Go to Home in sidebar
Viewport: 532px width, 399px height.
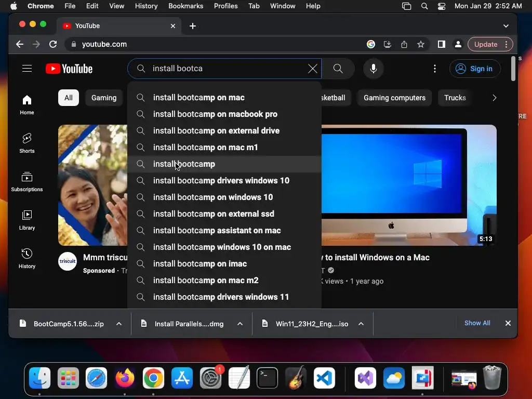[27, 105]
